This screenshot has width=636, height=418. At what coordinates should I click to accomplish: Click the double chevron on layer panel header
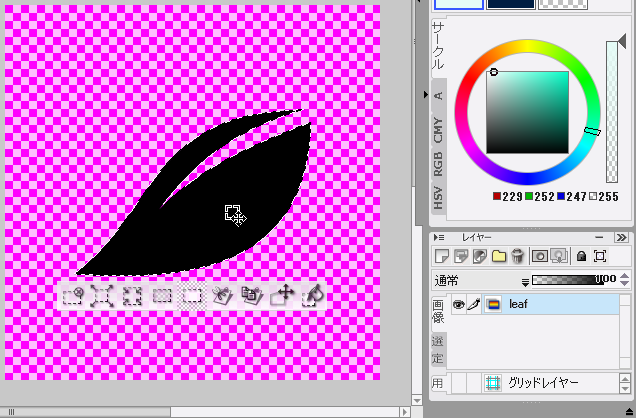pos(622,237)
